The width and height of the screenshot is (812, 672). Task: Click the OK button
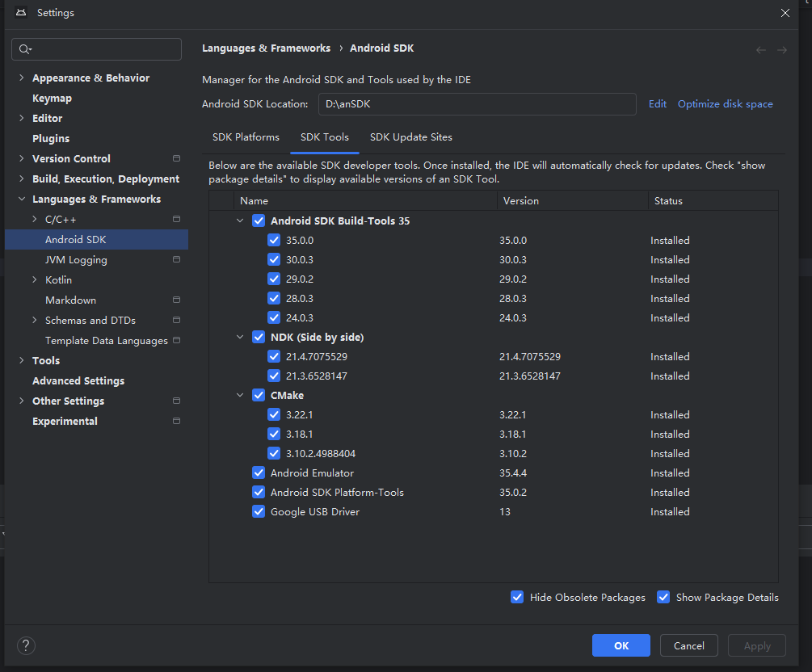click(621, 645)
